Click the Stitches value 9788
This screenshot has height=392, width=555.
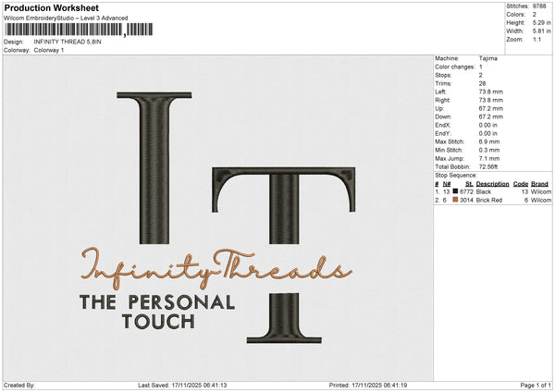(x=539, y=6)
